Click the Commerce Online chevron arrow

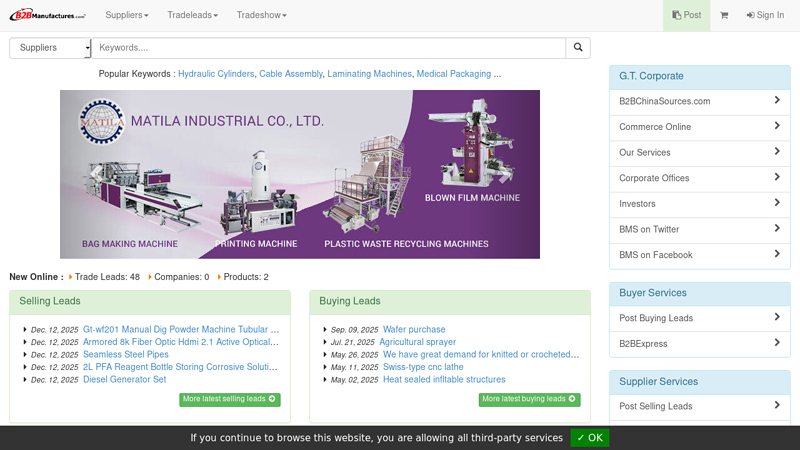tap(777, 126)
